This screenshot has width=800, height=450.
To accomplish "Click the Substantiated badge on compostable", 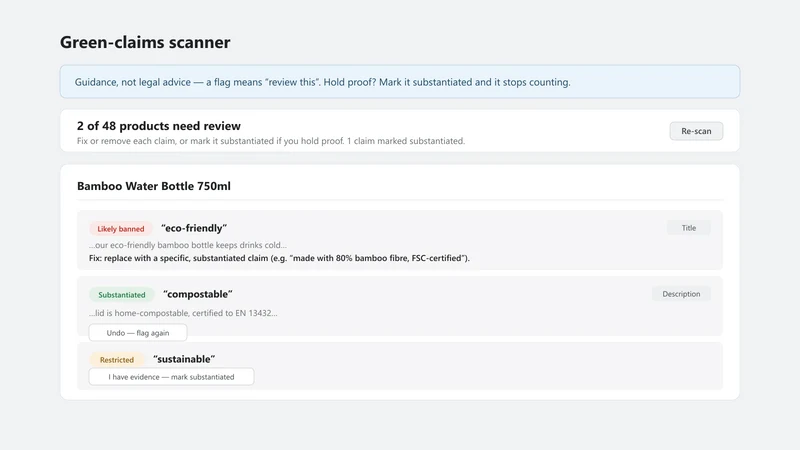I will pyautogui.click(x=121, y=294).
